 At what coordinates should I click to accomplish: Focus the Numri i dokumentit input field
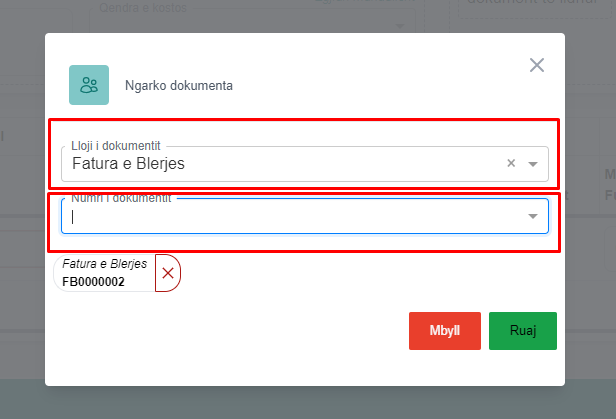290,216
